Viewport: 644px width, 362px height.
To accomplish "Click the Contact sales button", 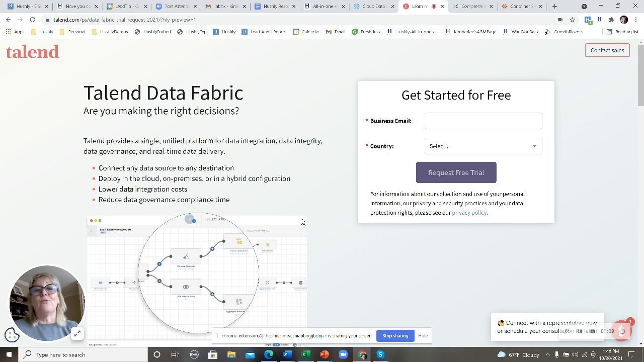I will point(607,50).
